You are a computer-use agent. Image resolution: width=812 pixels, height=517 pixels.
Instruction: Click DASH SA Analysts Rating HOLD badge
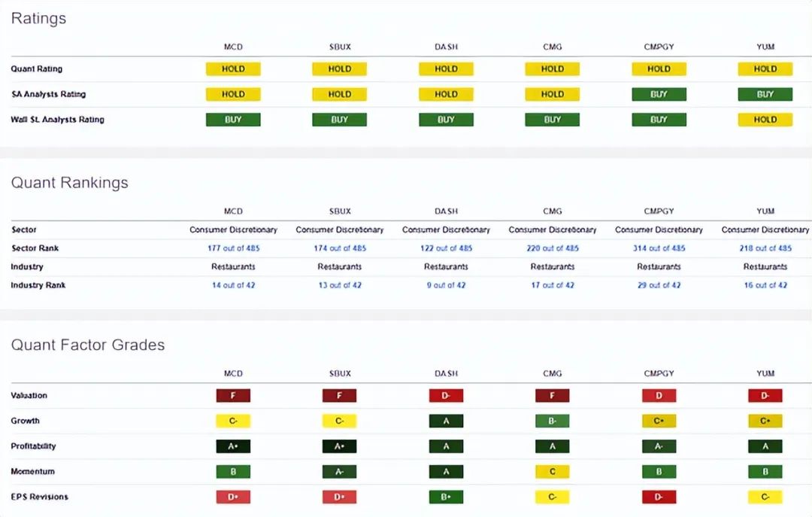pyautogui.click(x=446, y=94)
